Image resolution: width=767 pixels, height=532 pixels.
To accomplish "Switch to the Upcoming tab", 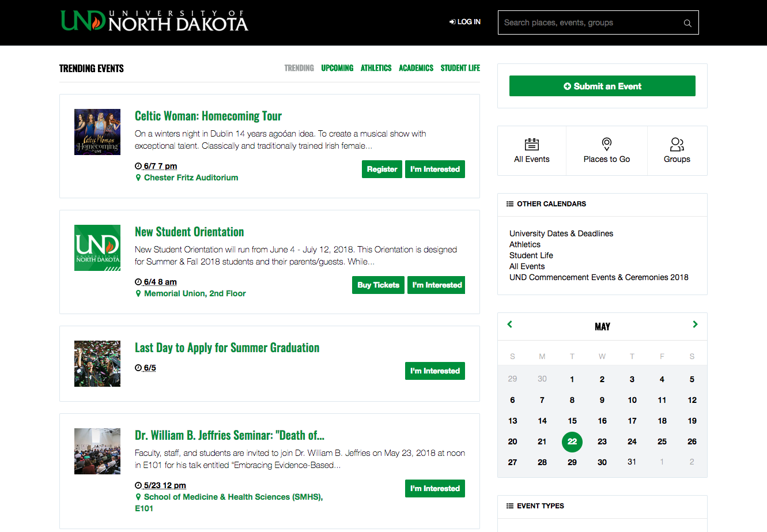I will [337, 68].
